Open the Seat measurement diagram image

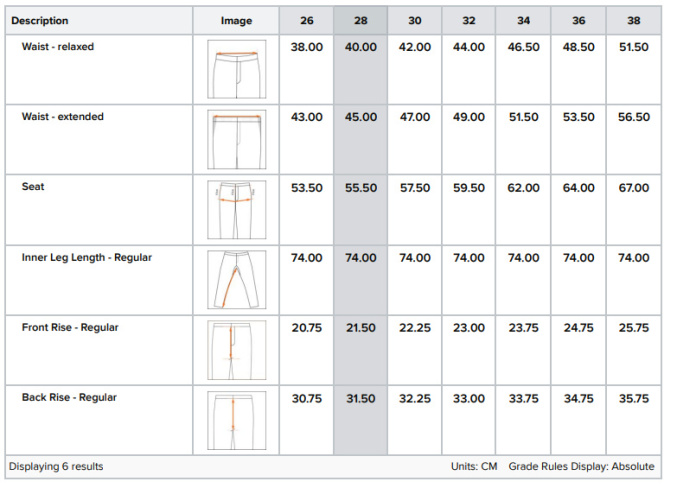click(237, 210)
